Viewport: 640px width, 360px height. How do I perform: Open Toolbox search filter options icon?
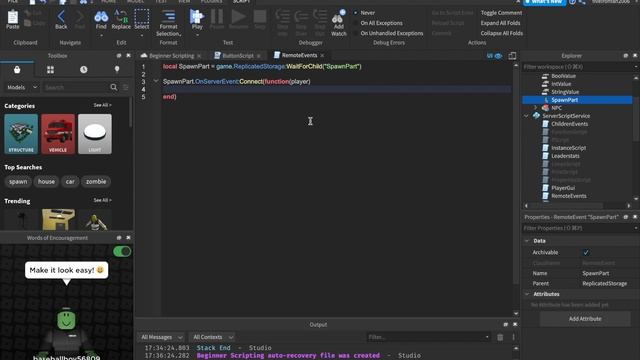(125, 87)
